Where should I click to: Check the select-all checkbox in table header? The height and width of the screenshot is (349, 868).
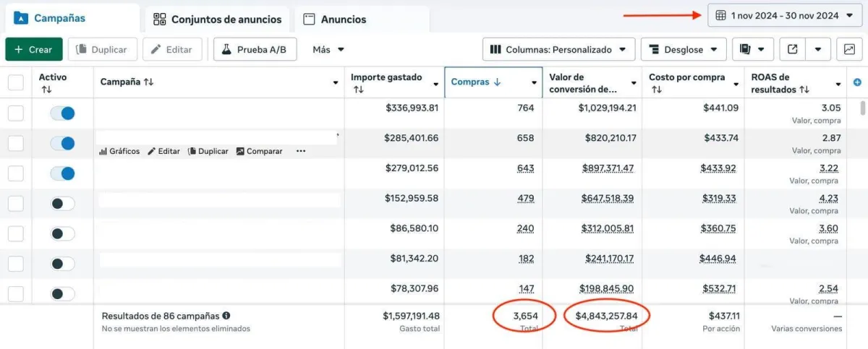[16, 82]
